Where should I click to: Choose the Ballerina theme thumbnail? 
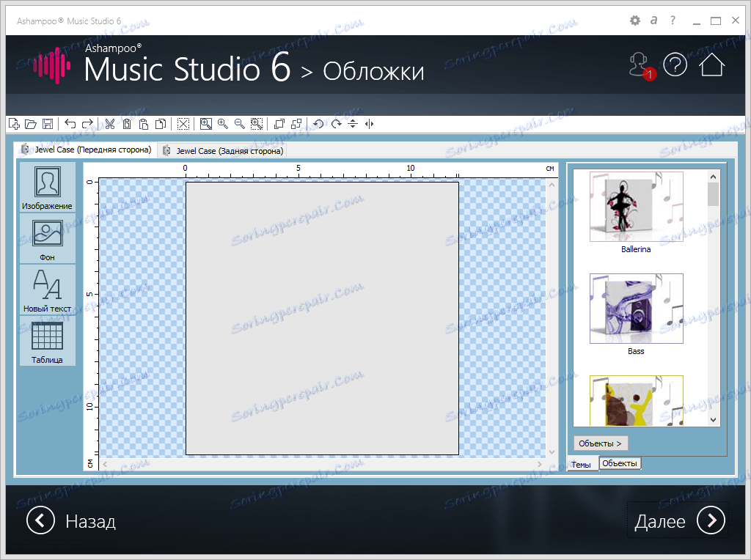click(636, 207)
